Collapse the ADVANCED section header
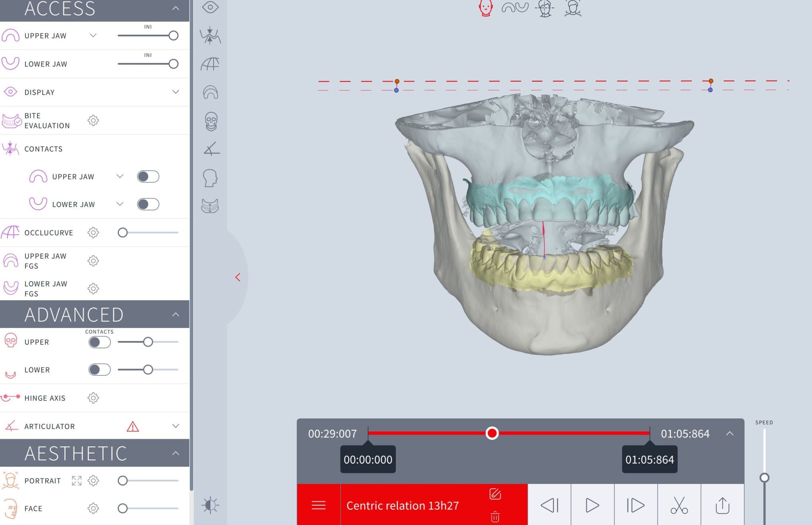Screen dimensions: 812x525 [176, 314]
